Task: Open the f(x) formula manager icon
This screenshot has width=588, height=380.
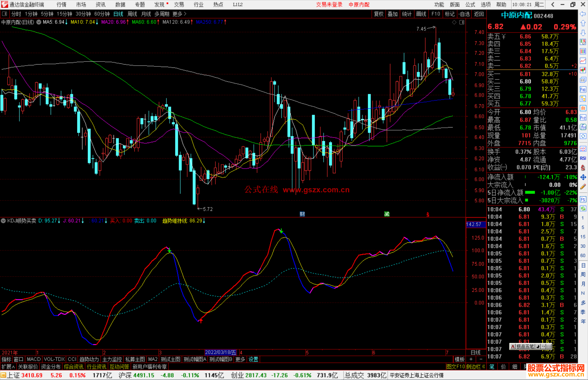Action: 583,127
